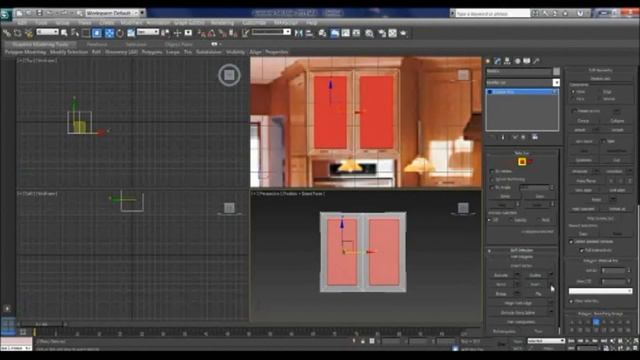Click the search keyword input field
This screenshot has height=360, width=640.
[492, 13]
